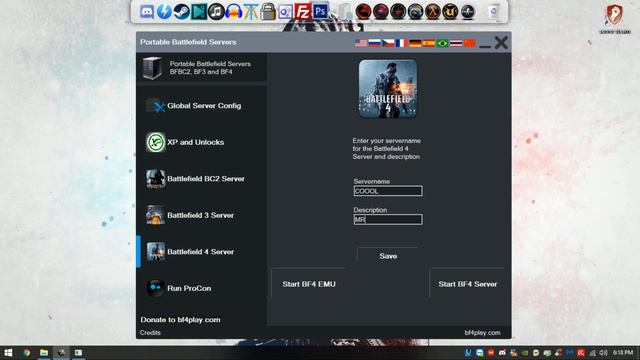Click the Servername input field
The width and height of the screenshot is (640, 360).
(x=388, y=191)
